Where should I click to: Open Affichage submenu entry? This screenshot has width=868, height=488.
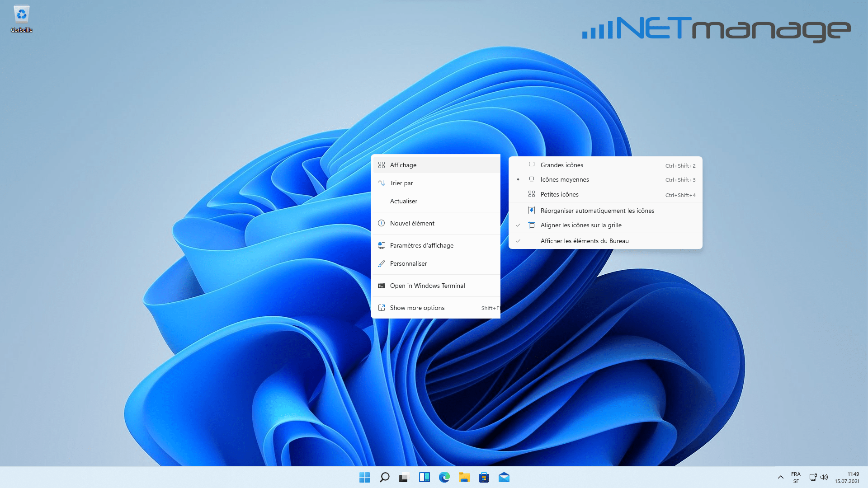436,165
